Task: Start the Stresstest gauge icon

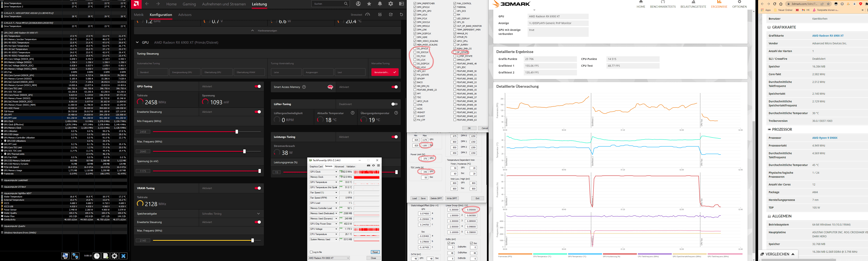Action: point(368,14)
